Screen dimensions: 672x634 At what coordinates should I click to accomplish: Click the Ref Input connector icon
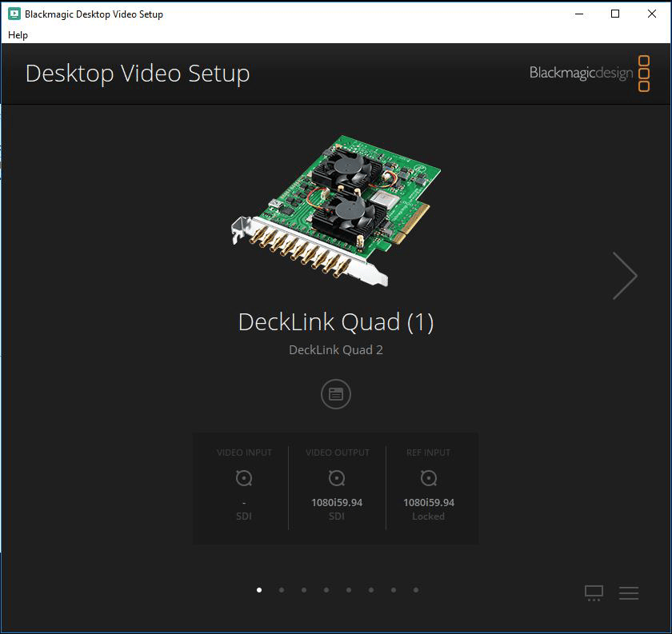428,477
